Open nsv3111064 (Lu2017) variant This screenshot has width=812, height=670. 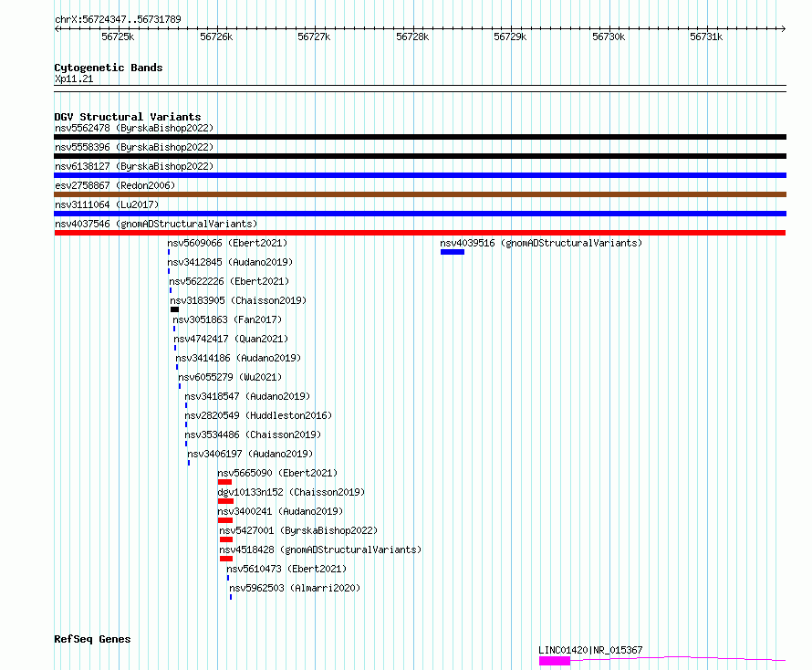tap(107, 204)
